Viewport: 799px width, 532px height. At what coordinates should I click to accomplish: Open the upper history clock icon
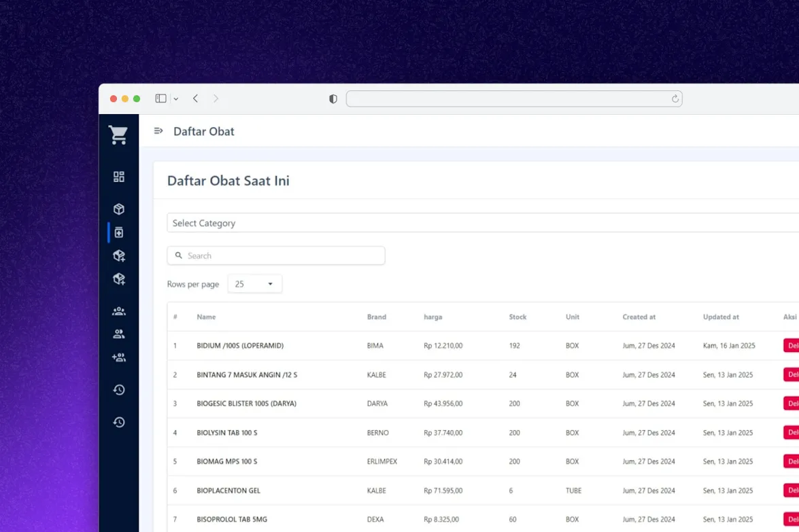click(118, 389)
